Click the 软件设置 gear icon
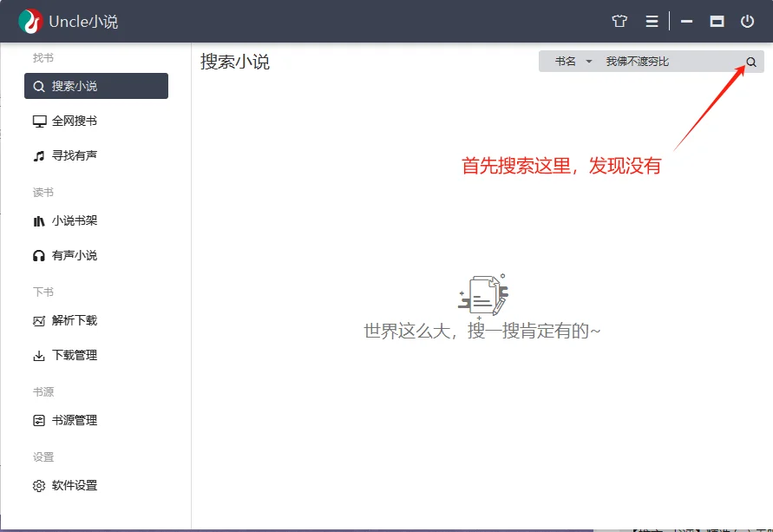The height and width of the screenshot is (532, 773). tap(39, 486)
